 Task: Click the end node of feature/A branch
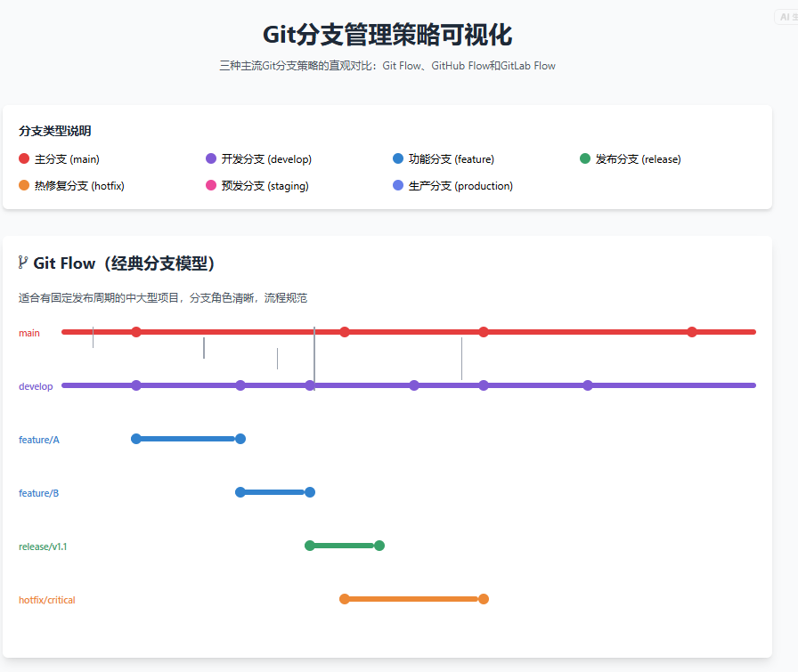240,439
